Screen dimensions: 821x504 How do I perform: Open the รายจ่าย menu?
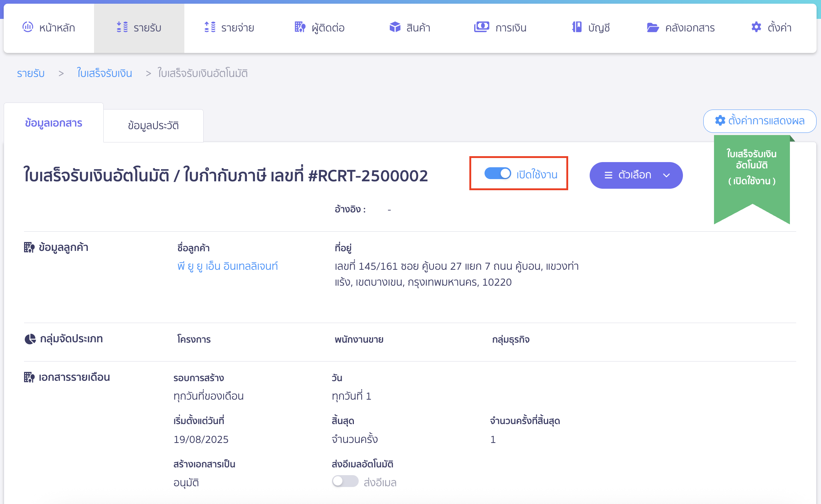229,28
